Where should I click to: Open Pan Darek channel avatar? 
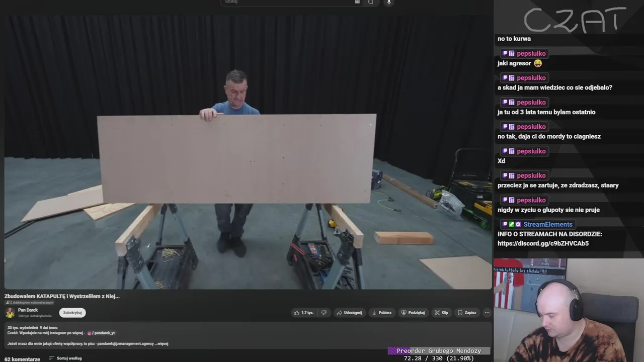click(10, 313)
